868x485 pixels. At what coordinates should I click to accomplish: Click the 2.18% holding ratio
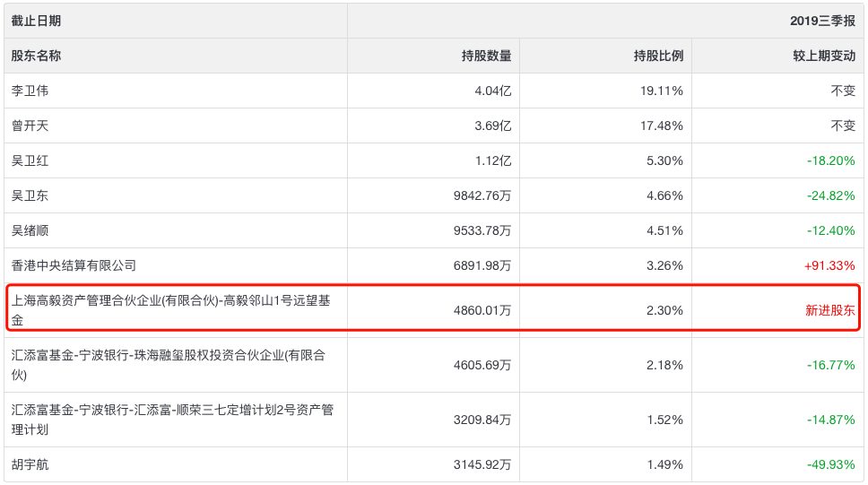[x=664, y=365]
